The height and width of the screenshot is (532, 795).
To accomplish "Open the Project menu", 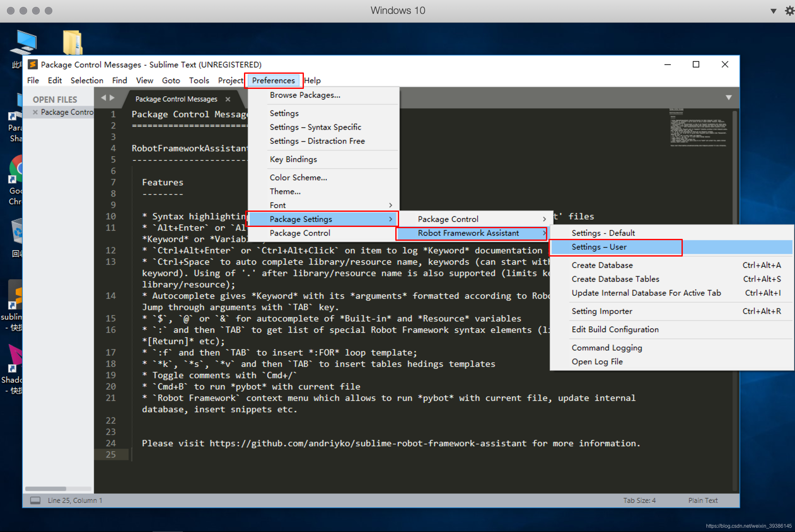I will 231,80.
